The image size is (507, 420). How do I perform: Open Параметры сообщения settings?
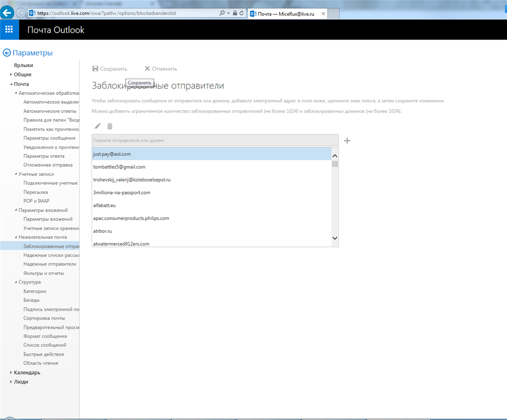tap(49, 138)
